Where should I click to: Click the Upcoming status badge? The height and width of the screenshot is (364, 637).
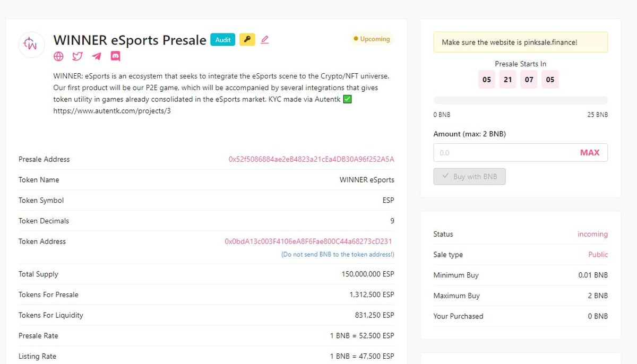372,39
